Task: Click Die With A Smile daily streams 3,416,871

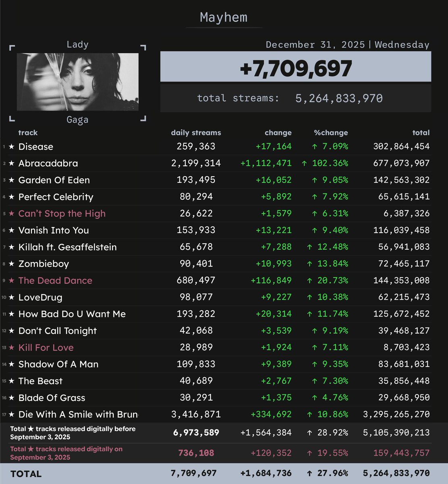Action: click(x=196, y=415)
